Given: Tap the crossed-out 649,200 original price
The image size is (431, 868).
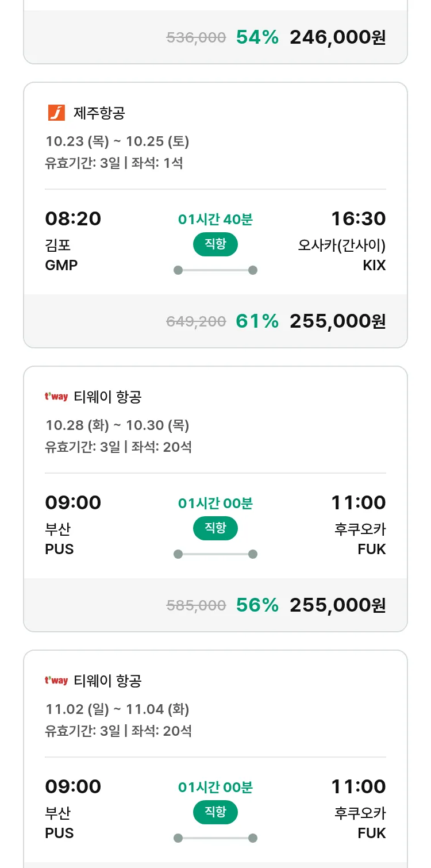Looking at the screenshot, I should (196, 322).
